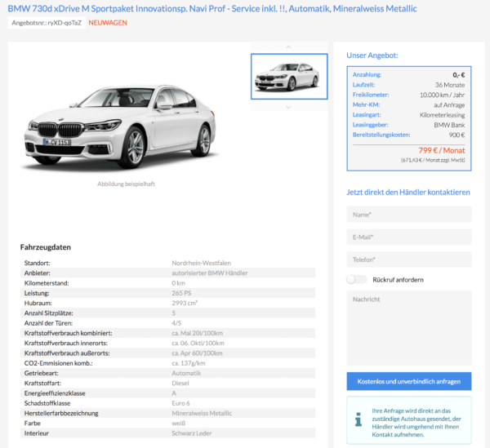Click the Farbe weiß value
This screenshot has width=490, height=448.
(x=178, y=423)
